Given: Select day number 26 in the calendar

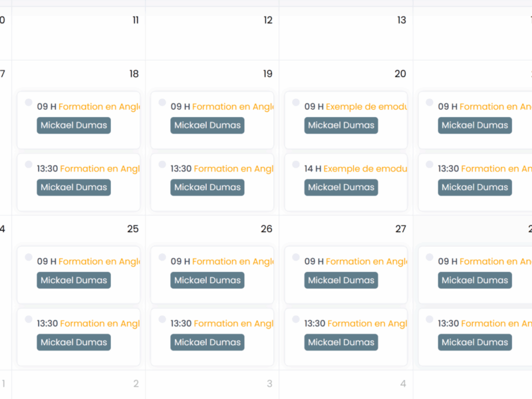Looking at the screenshot, I should (x=267, y=229).
